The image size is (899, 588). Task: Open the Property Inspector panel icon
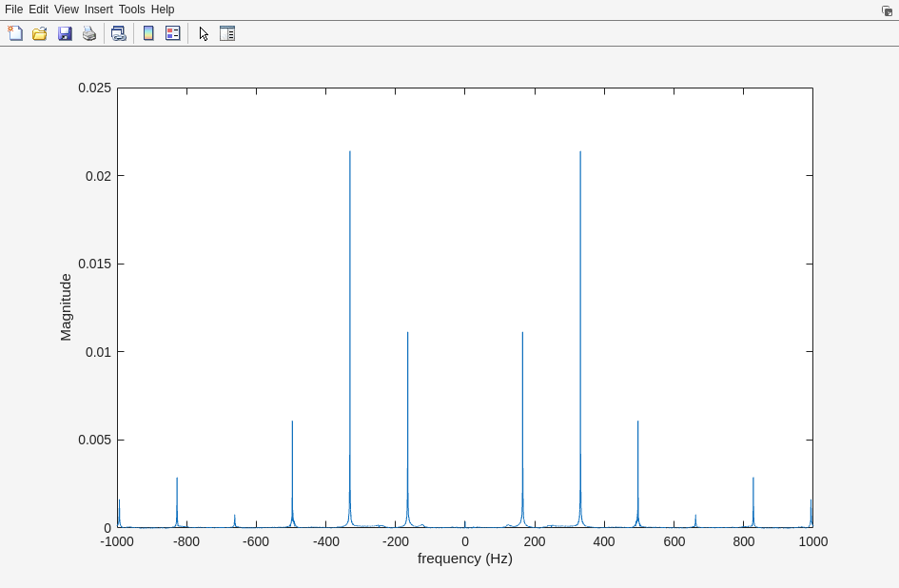[x=227, y=33]
